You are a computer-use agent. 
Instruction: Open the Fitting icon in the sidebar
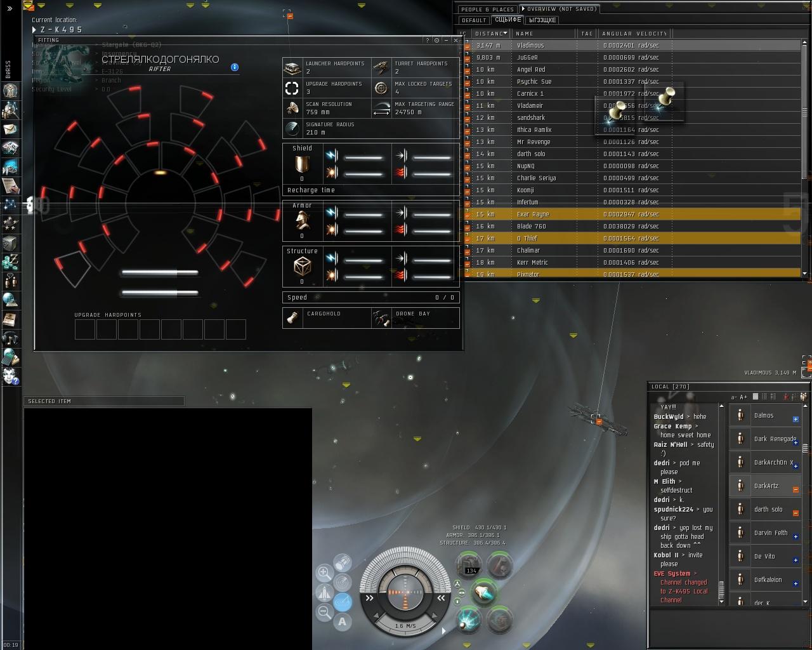pyautogui.click(x=10, y=147)
